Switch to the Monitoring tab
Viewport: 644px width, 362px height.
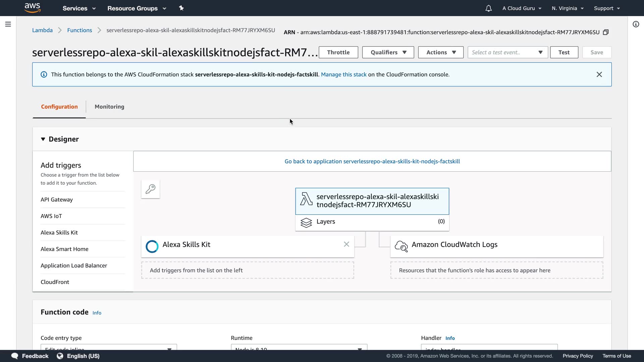(x=109, y=107)
